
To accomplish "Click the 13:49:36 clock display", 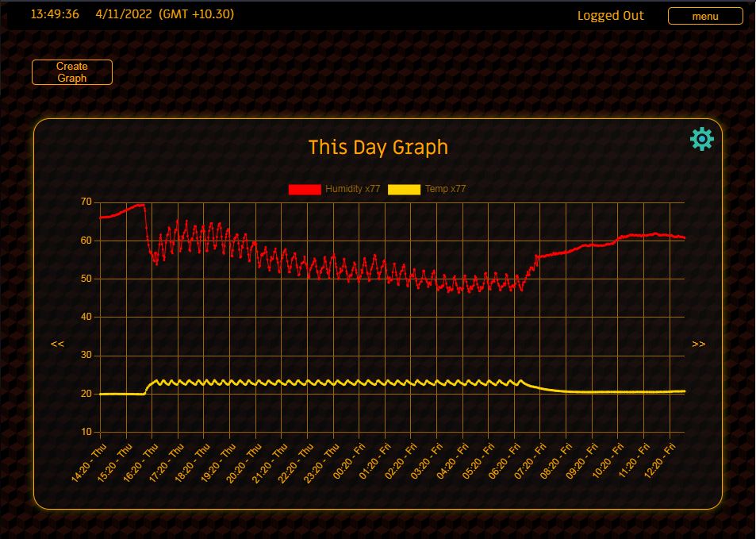I will pyautogui.click(x=55, y=15).
